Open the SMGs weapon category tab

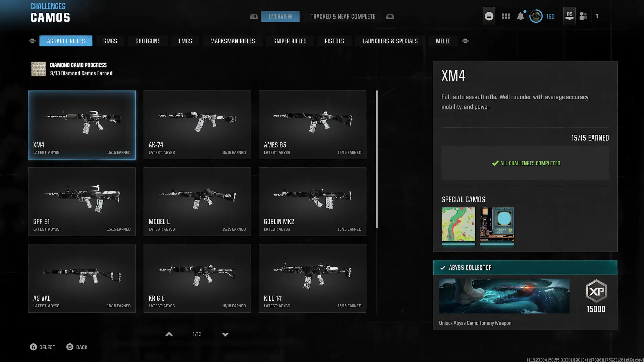pos(110,41)
